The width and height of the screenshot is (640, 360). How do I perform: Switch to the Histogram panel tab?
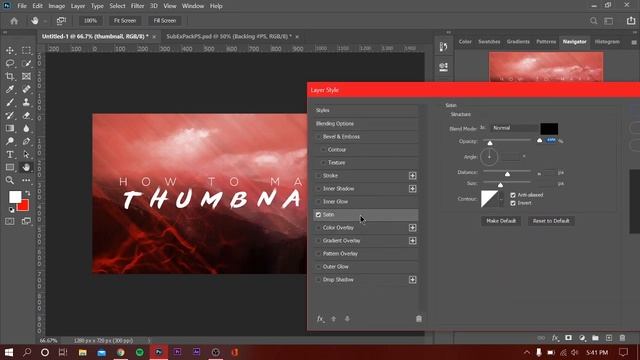click(x=607, y=42)
